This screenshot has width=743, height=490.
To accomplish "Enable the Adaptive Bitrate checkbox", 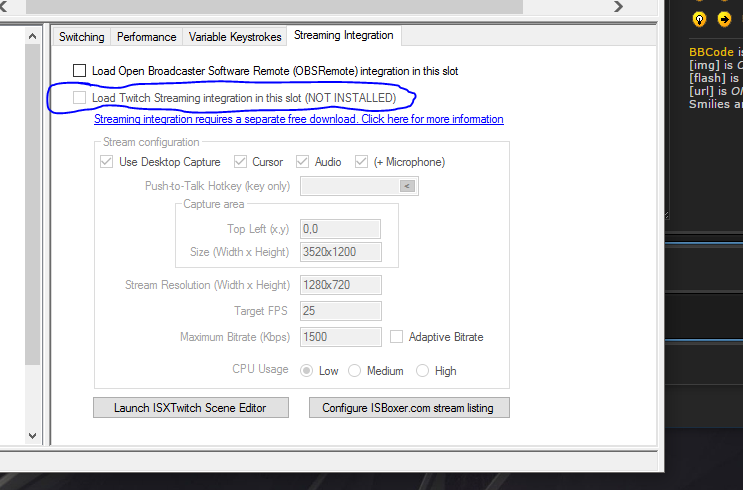I will (397, 336).
